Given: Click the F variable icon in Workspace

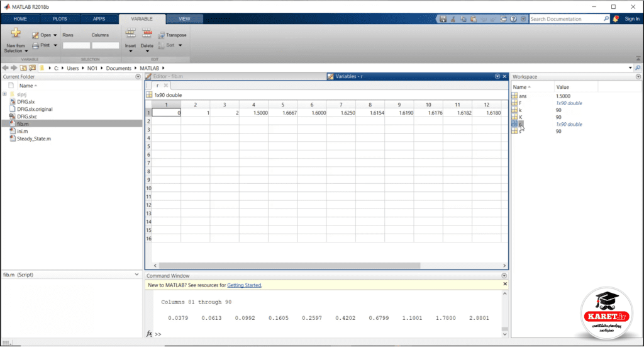Looking at the screenshot, I should point(514,103).
